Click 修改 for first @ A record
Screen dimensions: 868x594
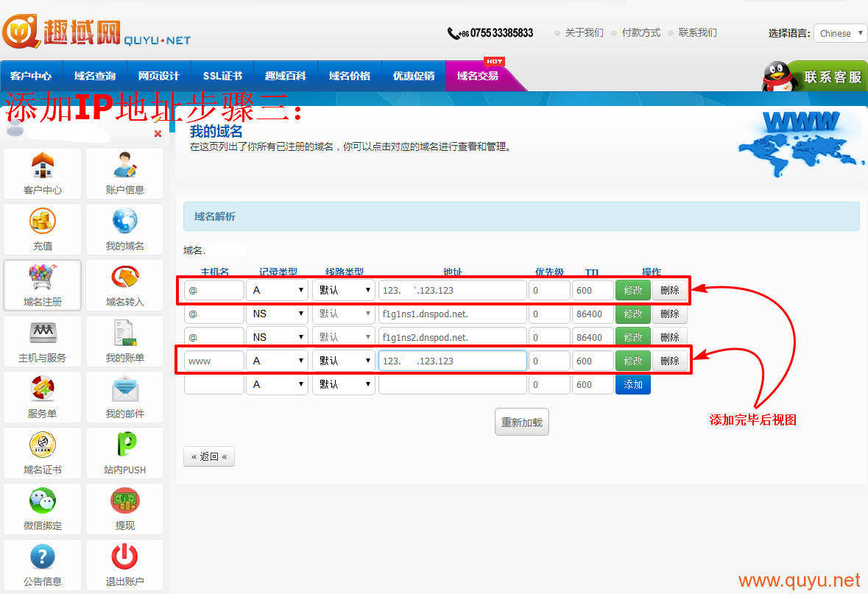point(632,290)
